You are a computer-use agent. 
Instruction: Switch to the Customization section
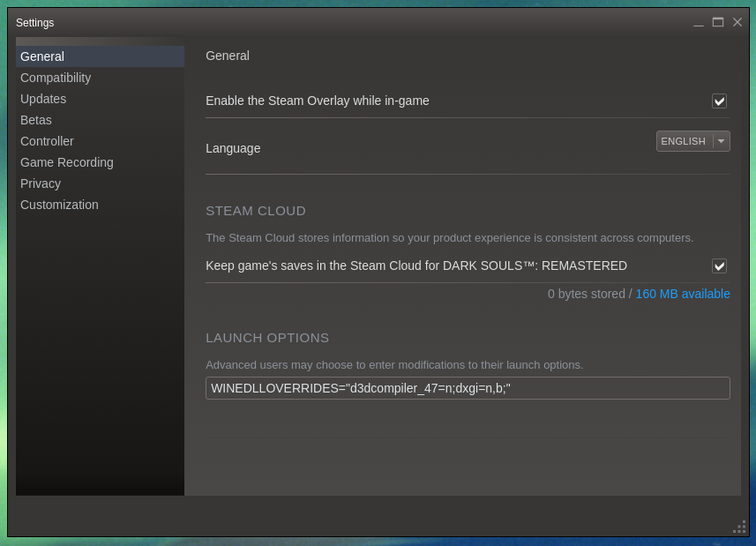[100, 205]
